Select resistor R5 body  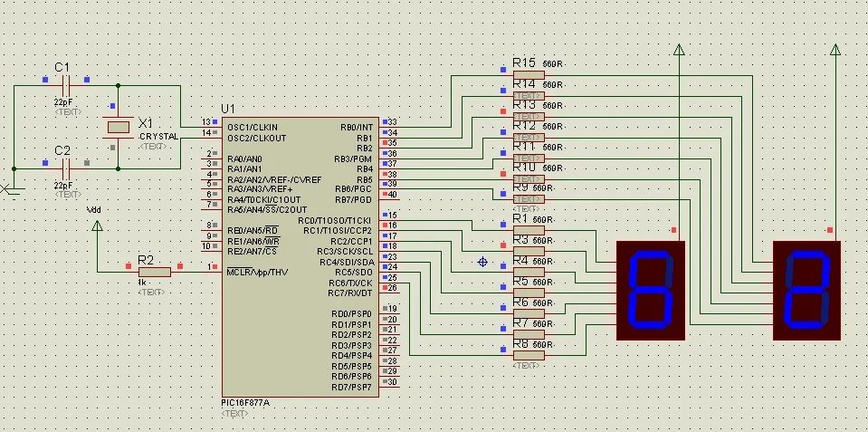coord(529,293)
